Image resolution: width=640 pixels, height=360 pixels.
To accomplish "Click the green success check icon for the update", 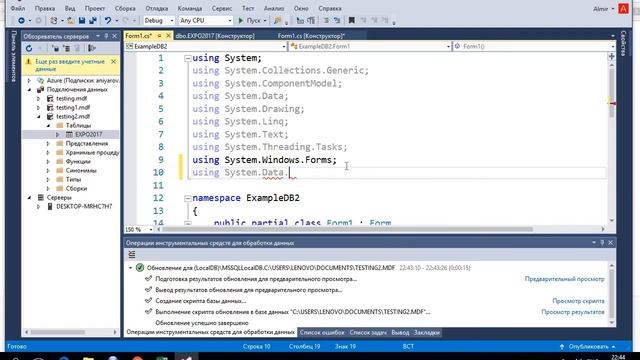I will [x=140, y=268].
